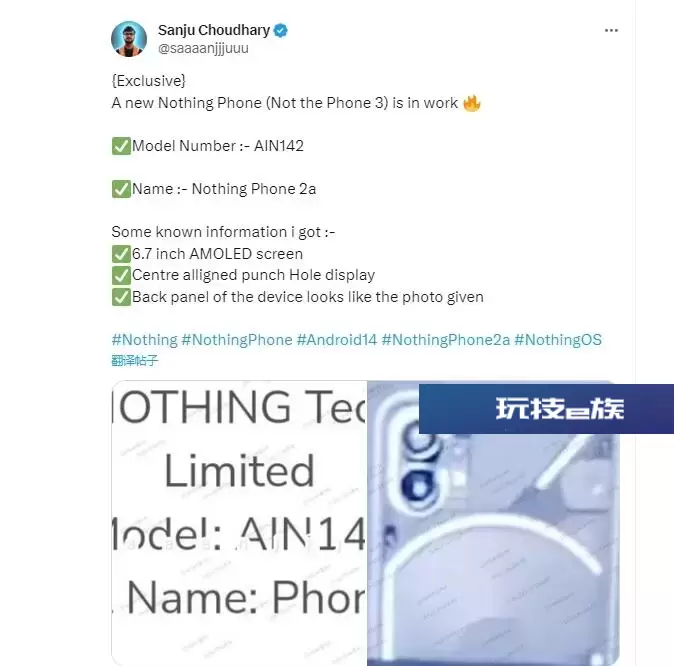Open the #NothingOS hashtag
The width and height of the screenshot is (675, 666).
tap(558, 340)
